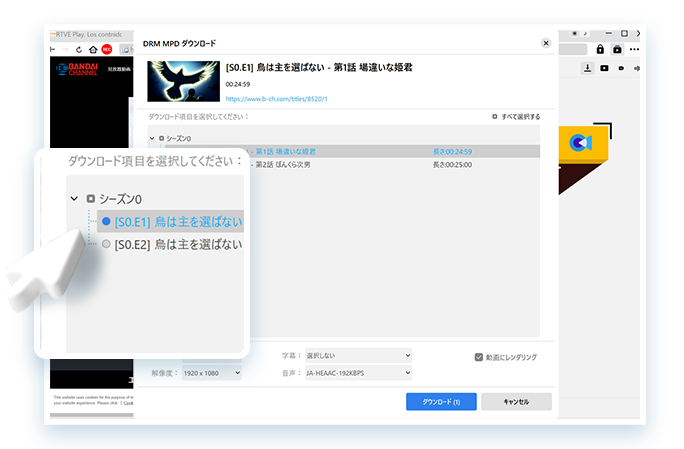
Task: Maximize the background browser window
Action: point(624,33)
